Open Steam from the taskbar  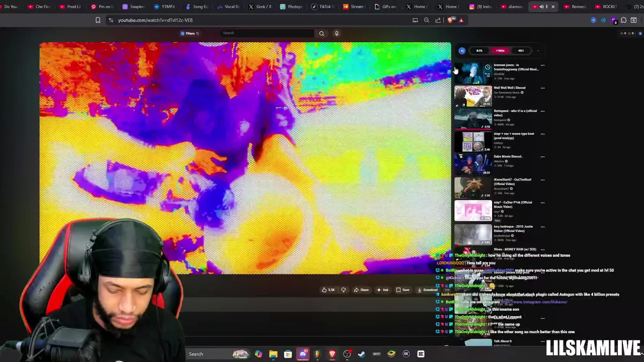pos(361,354)
